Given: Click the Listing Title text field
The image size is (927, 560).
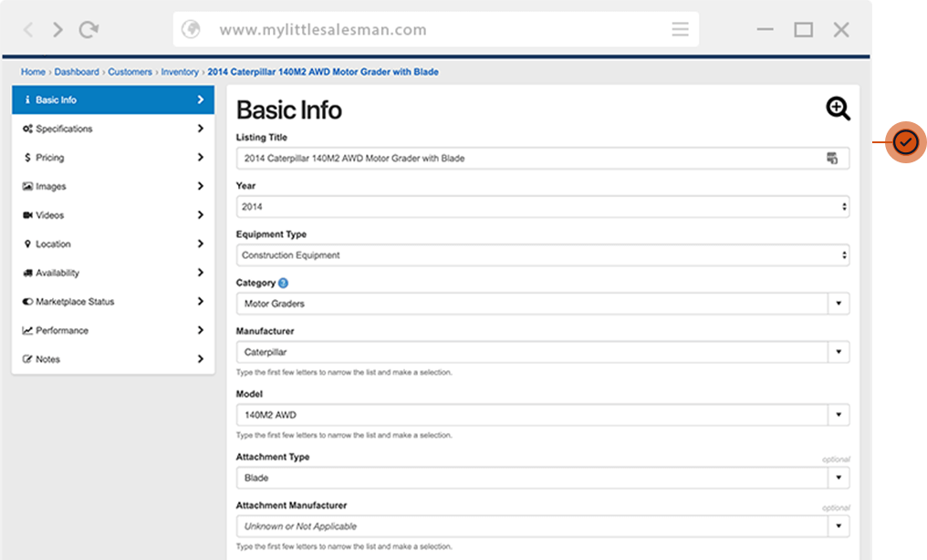Looking at the screenshot, I should point(543,159).
